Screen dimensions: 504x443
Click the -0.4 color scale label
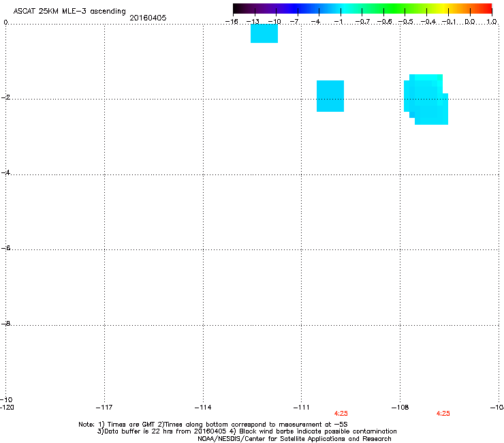click(x=428, y=22)
